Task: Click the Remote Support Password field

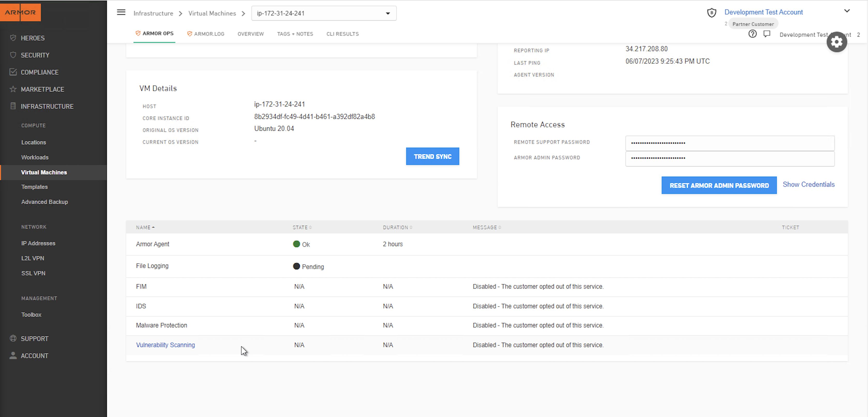Action: coord(729,143)
